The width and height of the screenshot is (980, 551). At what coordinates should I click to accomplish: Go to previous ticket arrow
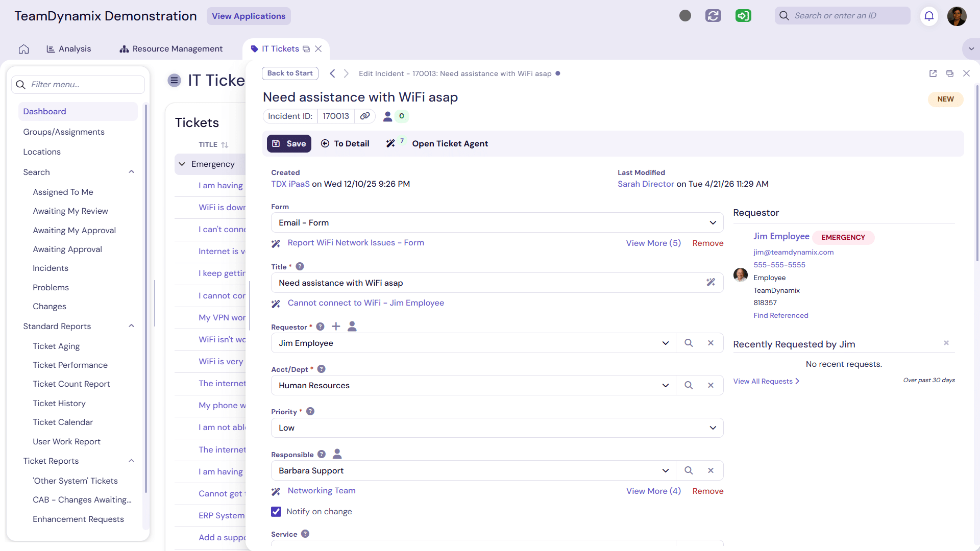332,73
